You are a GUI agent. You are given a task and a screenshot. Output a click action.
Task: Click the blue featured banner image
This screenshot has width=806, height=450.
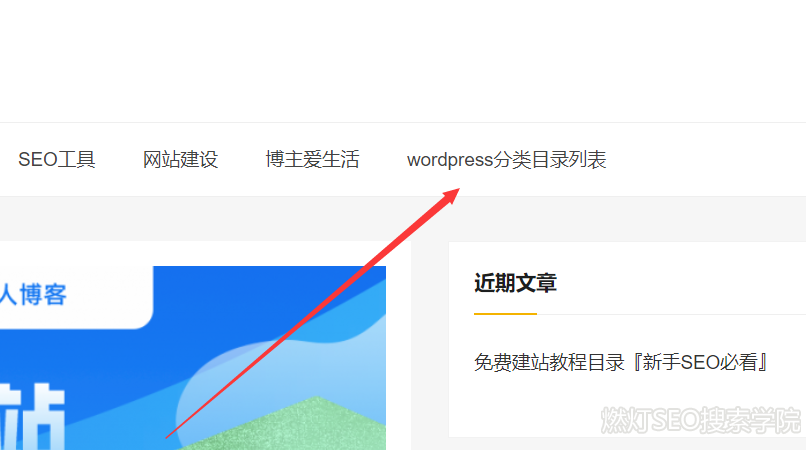pos(193,358)
